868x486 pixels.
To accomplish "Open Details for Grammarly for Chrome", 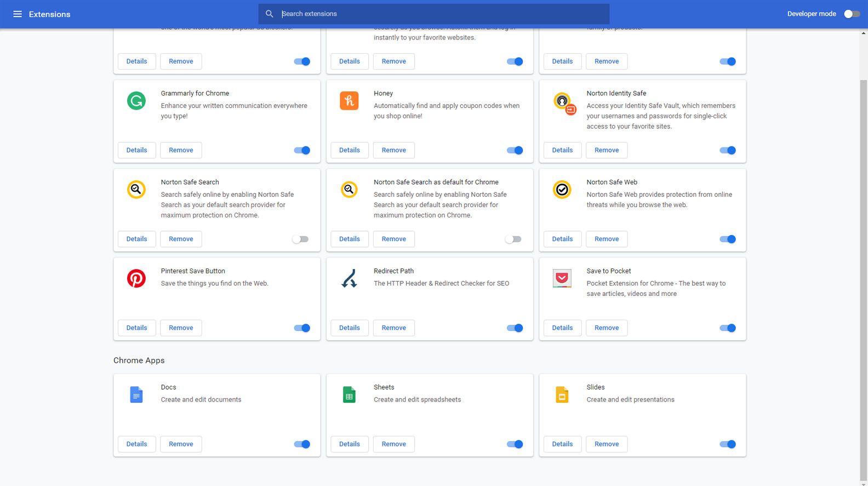I will click(x=137, y=150).
